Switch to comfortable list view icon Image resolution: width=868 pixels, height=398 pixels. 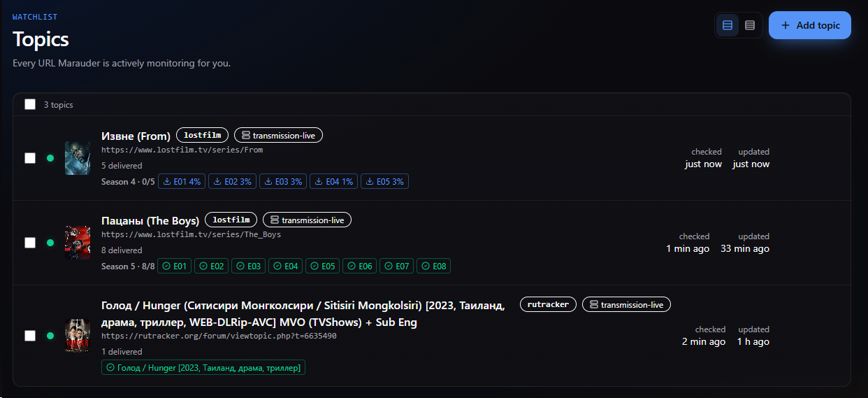pyautogui.click(x=728, y=25)
